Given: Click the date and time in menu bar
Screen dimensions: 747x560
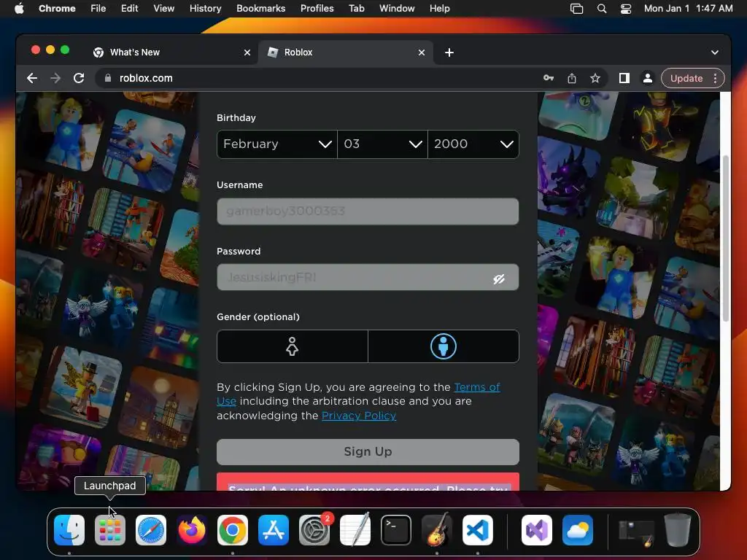Looking at the screenshot, I should (x=689, y=9).
